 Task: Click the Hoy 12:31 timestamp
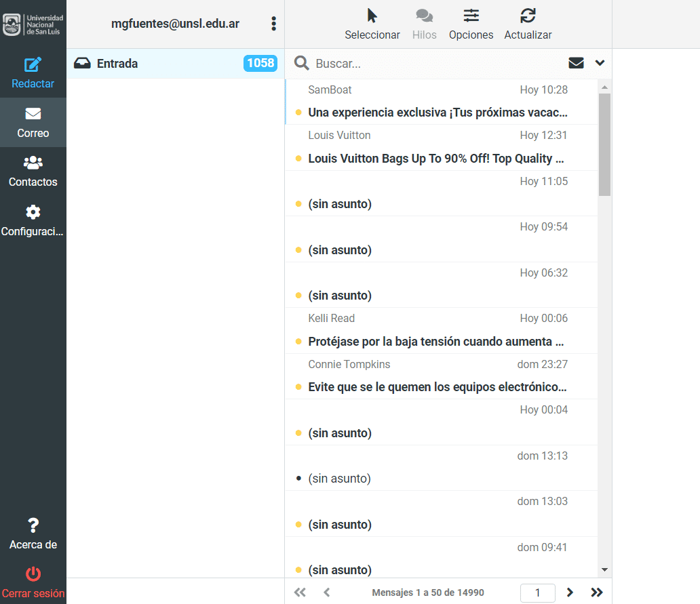[x=543, y=135]
